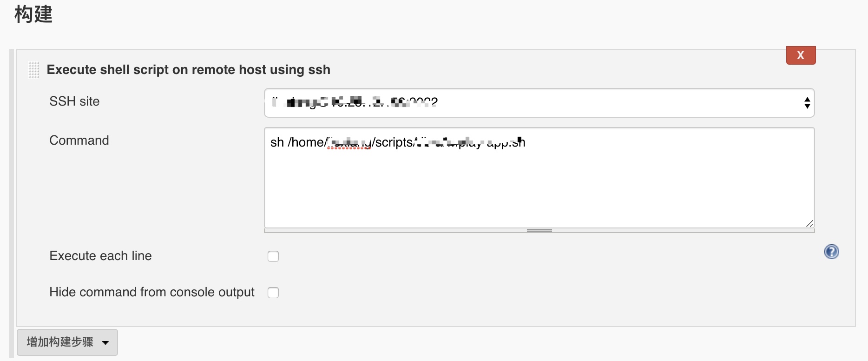Click the Command field label

click(79, 140)
